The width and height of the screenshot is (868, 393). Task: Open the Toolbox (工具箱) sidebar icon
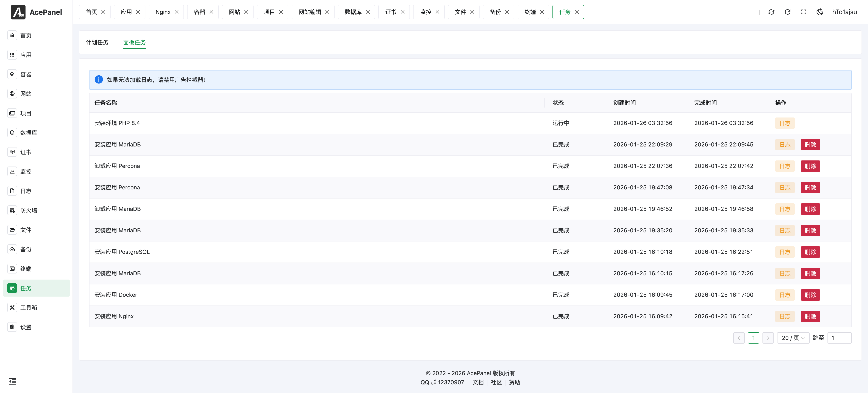pyautogui.click(x=12, y=307)
